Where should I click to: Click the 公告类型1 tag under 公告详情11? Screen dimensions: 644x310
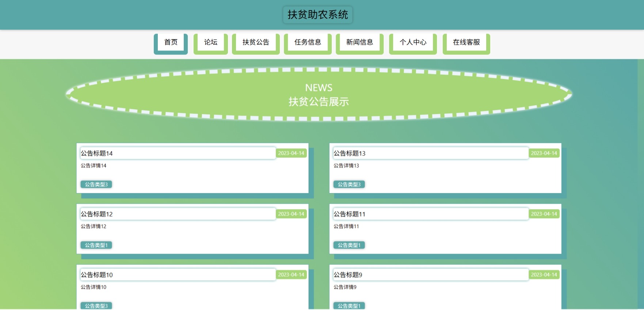(349, 245)
